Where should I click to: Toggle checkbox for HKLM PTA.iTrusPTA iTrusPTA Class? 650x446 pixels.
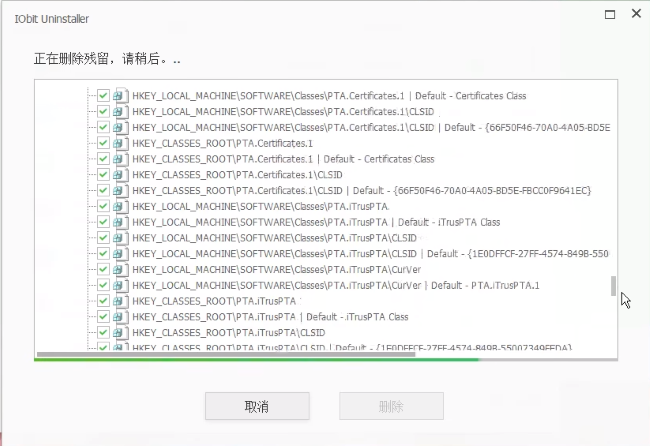[x=103, y=222]
